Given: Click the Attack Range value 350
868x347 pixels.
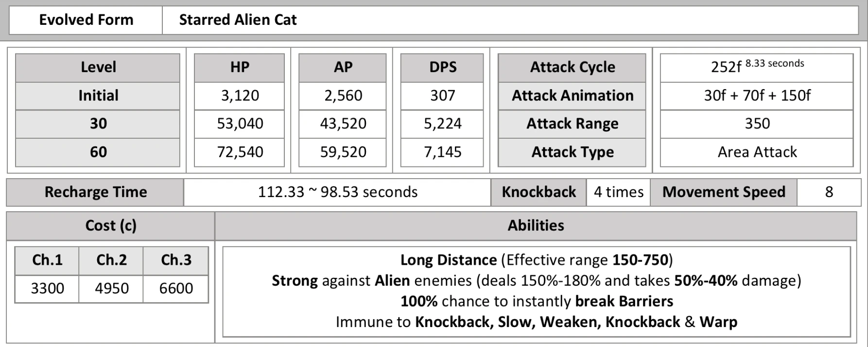Looking at the screenshot, I should click(x=757, y=124).
